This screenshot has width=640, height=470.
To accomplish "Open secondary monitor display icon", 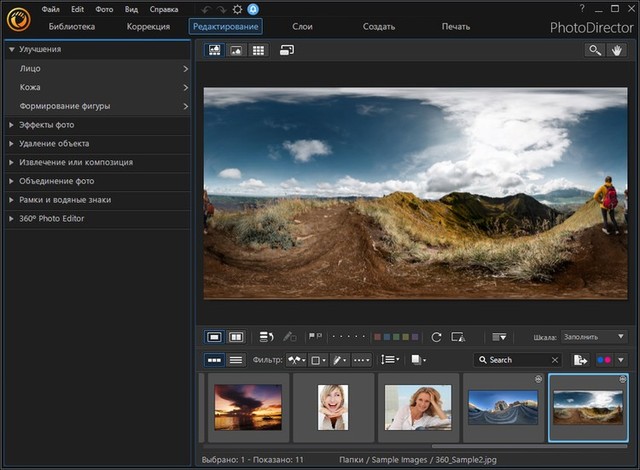I will coord(287,50).
